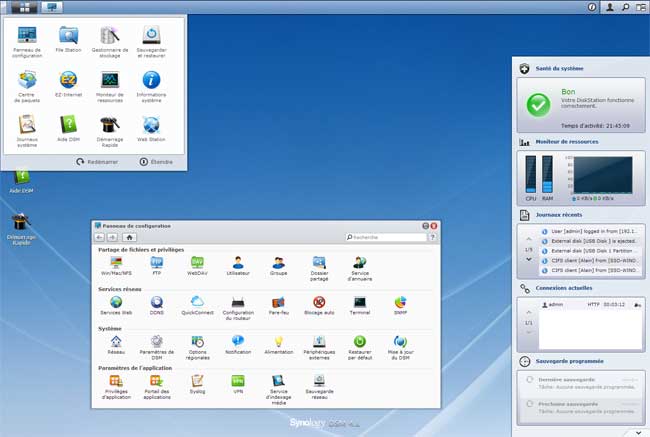650x437 pixels.
Task: Open Blocage auto settings
Action: (319, 306)
